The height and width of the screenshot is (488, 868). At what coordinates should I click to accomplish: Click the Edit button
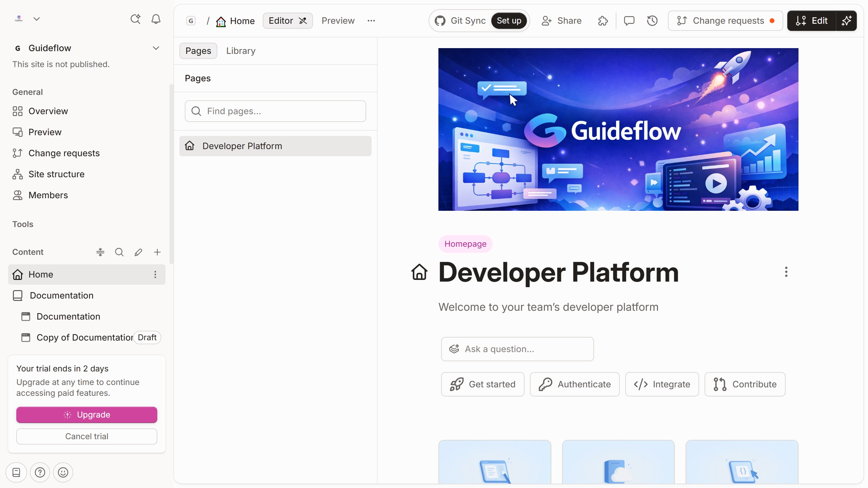(x=812, y=21)
